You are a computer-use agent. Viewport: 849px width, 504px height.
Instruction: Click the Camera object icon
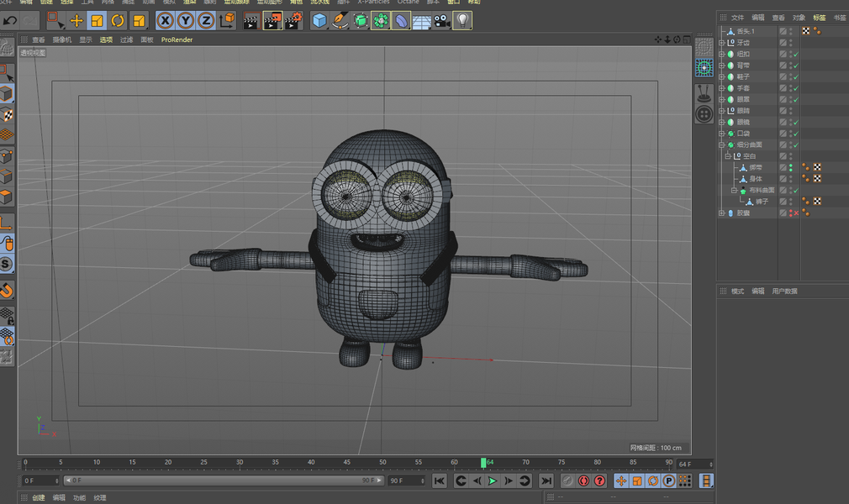[x=442, y=21]
